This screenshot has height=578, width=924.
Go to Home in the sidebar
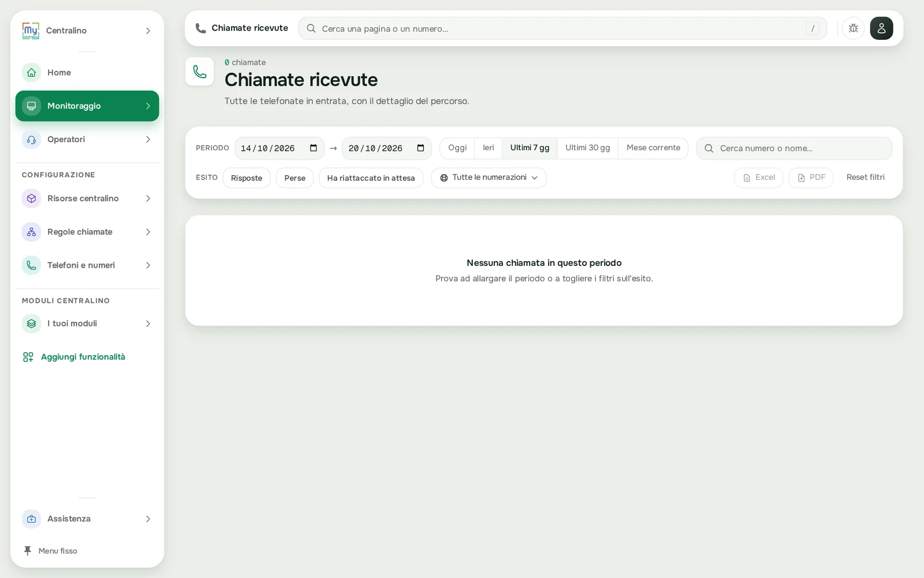pos(87,73)
